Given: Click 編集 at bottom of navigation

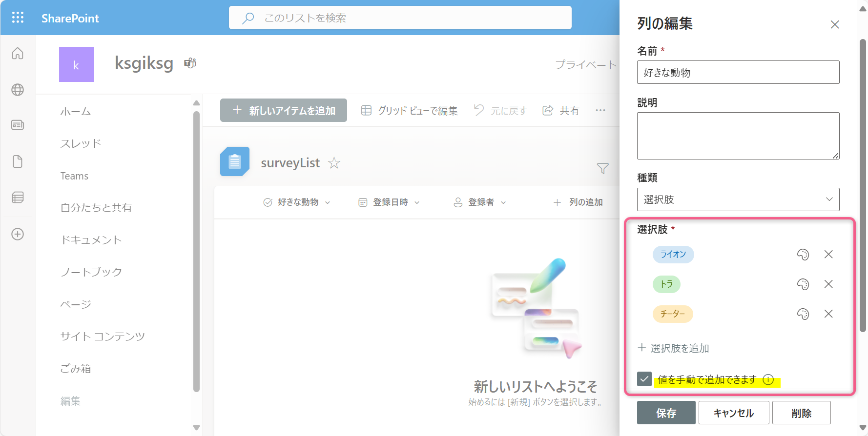Looking at the screenshot, I should point(70,401).
